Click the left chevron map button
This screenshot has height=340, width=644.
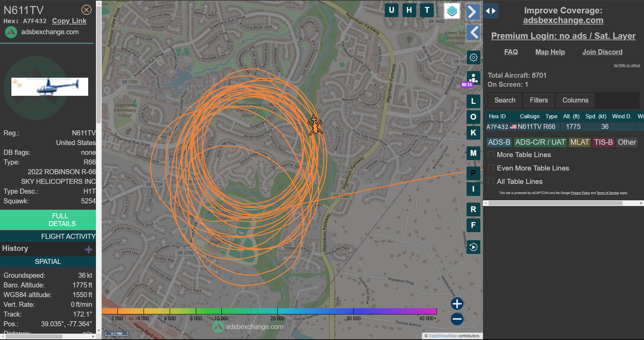(x=473, y=32)
